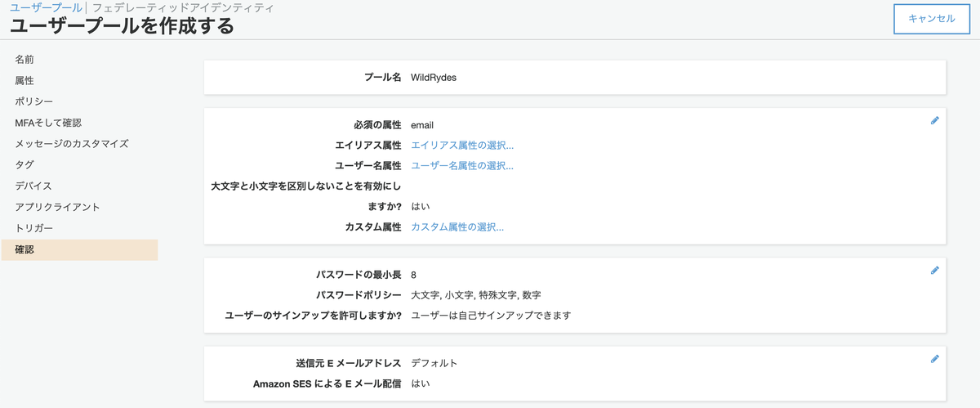Viewport: 980px width, 408px height.
Task: Click the プール名 label
Action: (383, 78)
